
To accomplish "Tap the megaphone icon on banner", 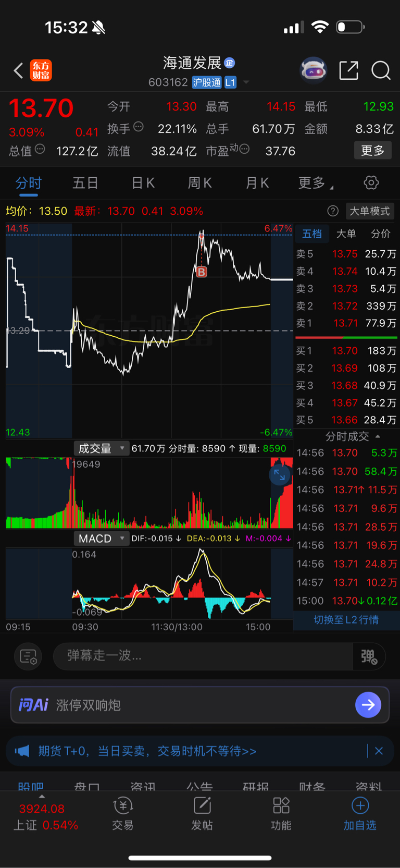I will click(x=22, y=751).
